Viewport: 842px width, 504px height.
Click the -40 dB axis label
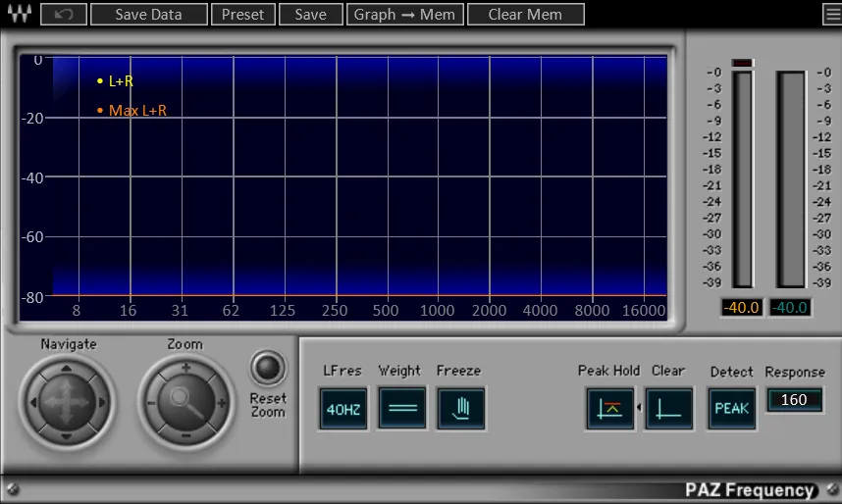(x=32, y=177)
